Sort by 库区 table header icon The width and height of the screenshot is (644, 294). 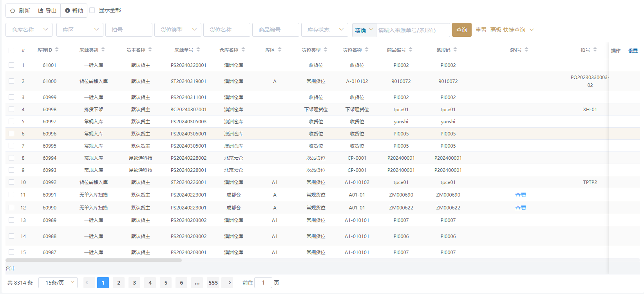coord(279,50)
